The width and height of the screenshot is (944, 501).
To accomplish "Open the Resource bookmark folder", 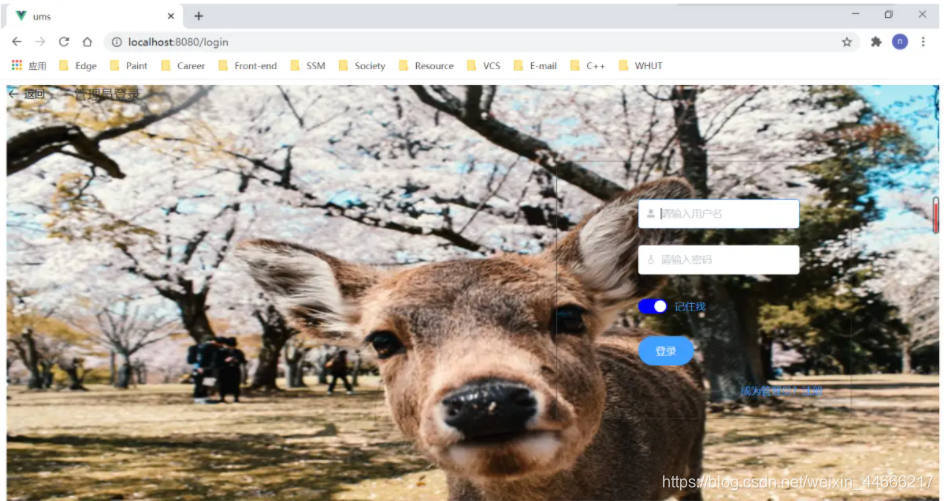I will 426,66.
